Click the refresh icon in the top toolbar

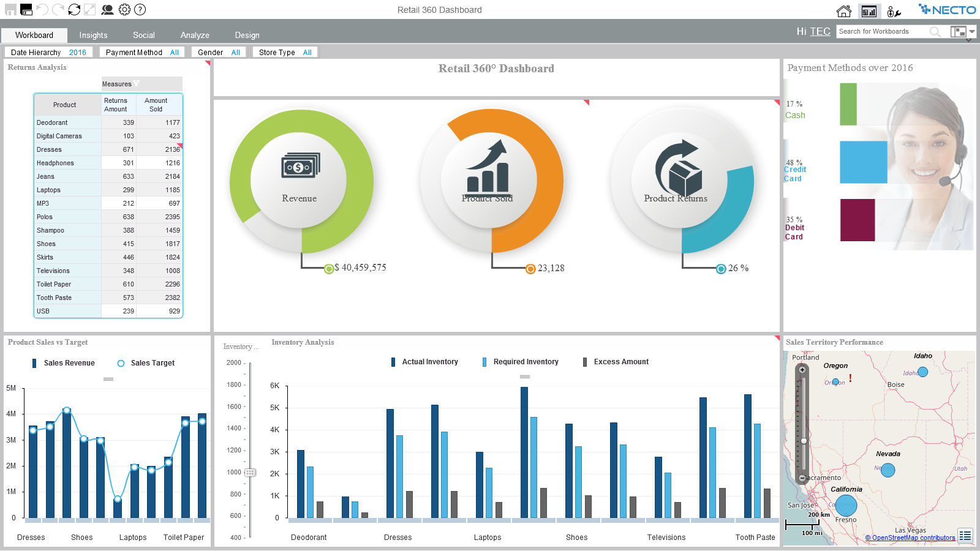pyautogui.click(x=74, y=10)
